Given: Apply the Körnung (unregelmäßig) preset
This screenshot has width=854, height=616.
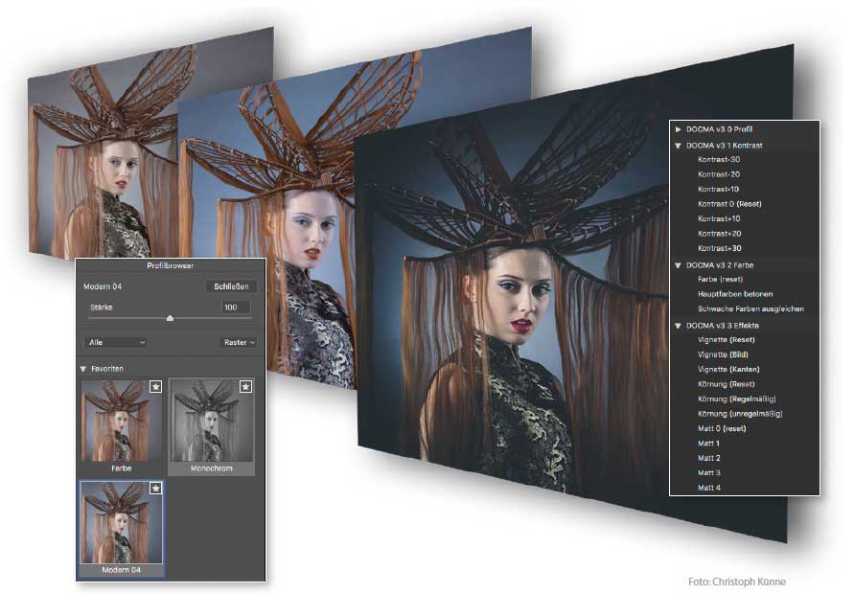Looking at the screenshot, I should (x=740, y=413).
